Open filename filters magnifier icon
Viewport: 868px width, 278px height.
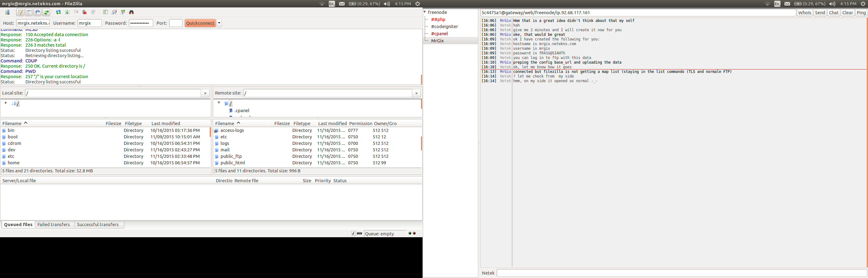tap(114, 12)
